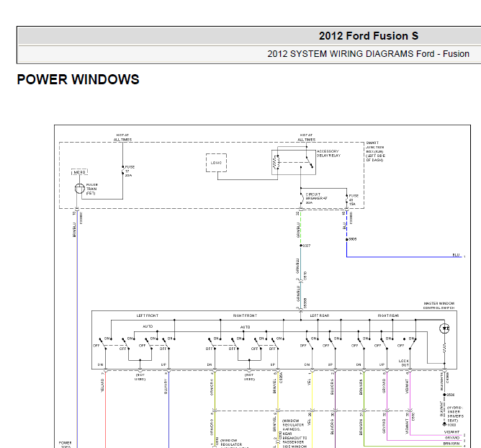Click the Fuse 41 15A symbol
This screenshot has width=481, height=448.
[x=347, y=200]
